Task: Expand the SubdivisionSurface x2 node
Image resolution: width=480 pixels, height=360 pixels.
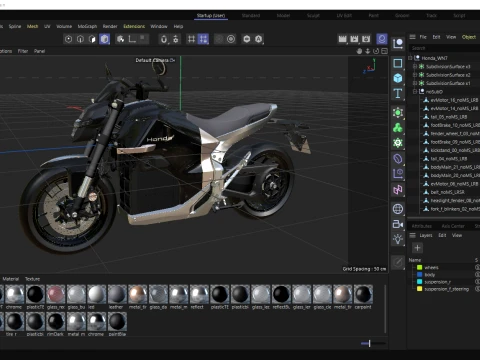Action: pyautogui.click(x=415, y=75)
